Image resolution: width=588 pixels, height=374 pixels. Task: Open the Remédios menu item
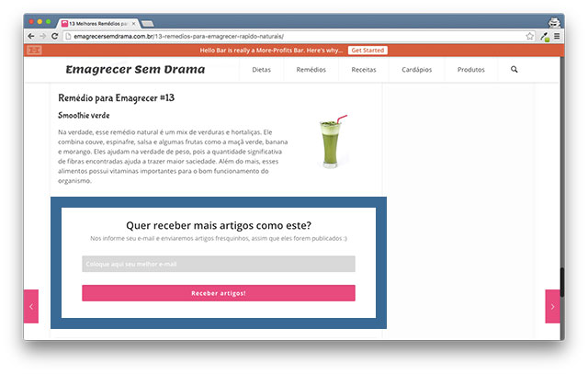point(311,70)
